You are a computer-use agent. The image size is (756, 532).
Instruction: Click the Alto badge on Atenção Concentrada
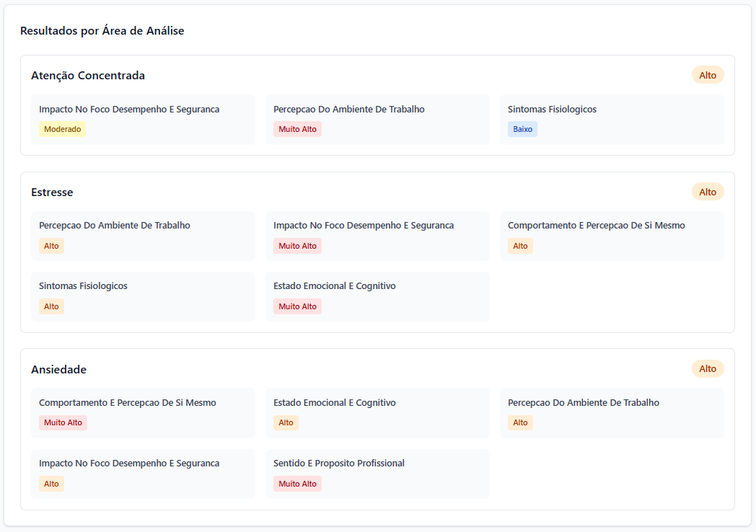tap(708, 74)
